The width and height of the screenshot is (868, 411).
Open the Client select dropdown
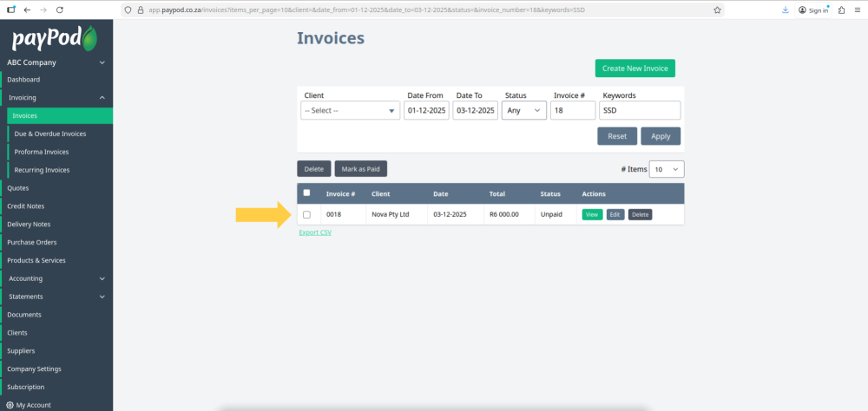point(351,110)
